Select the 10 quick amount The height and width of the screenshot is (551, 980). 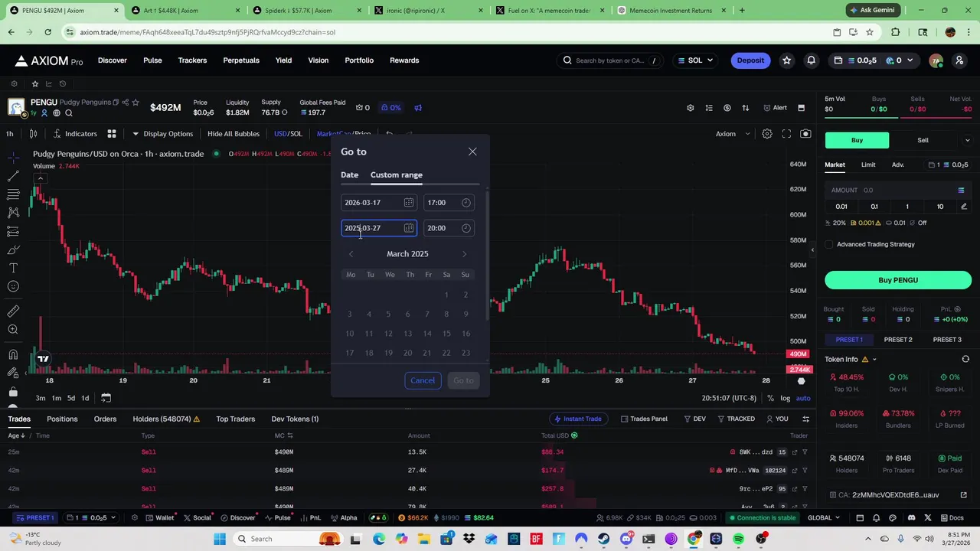coord(940,207)
